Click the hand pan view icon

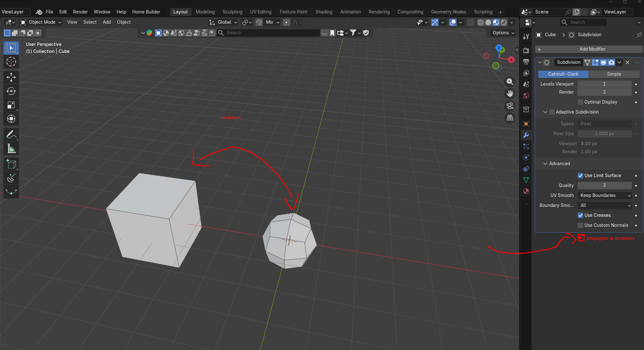510,94
